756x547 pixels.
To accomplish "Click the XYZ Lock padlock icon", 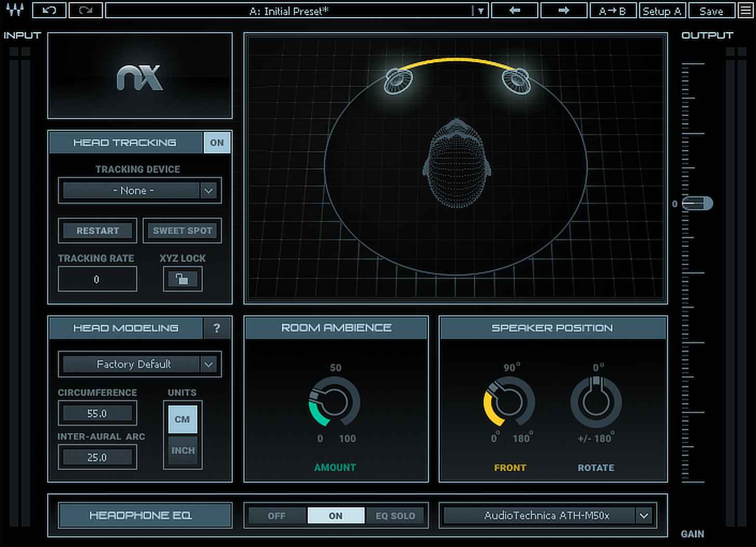I will click(x=182, y=279).
